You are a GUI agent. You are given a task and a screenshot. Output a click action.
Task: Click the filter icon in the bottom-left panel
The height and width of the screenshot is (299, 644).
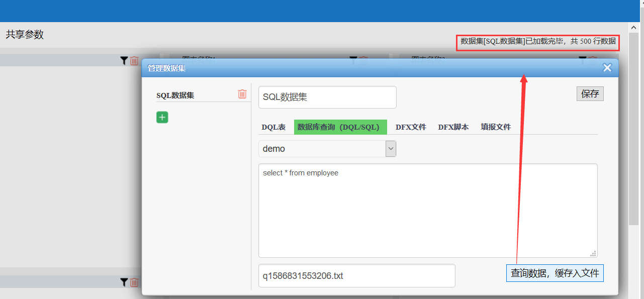(124, 282)
